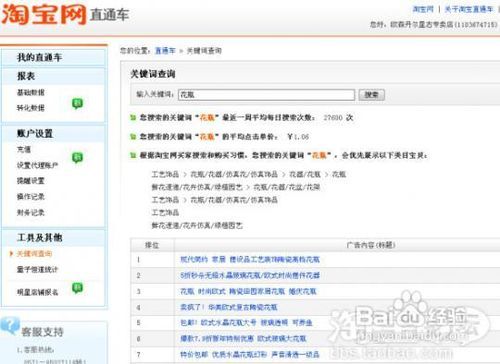Click the question mark icon by 客服支持

pos(10,326)
